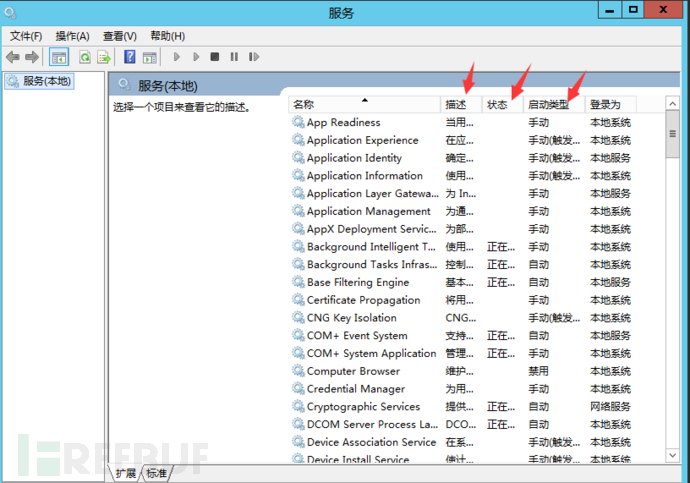Click the Forward arrow in the toolbar
This screenshot has width=690, height=483.
click(x=31, y=58)
